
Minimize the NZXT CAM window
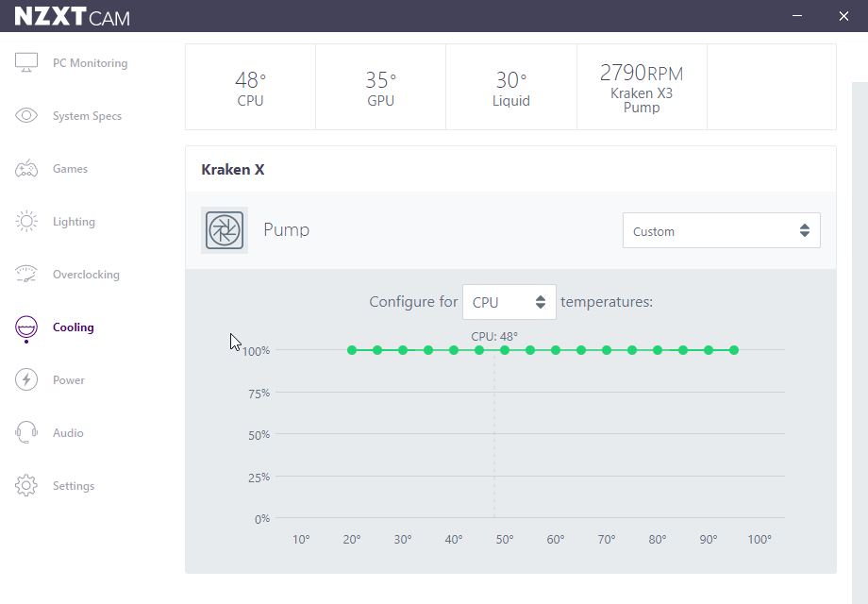(798, 16)
